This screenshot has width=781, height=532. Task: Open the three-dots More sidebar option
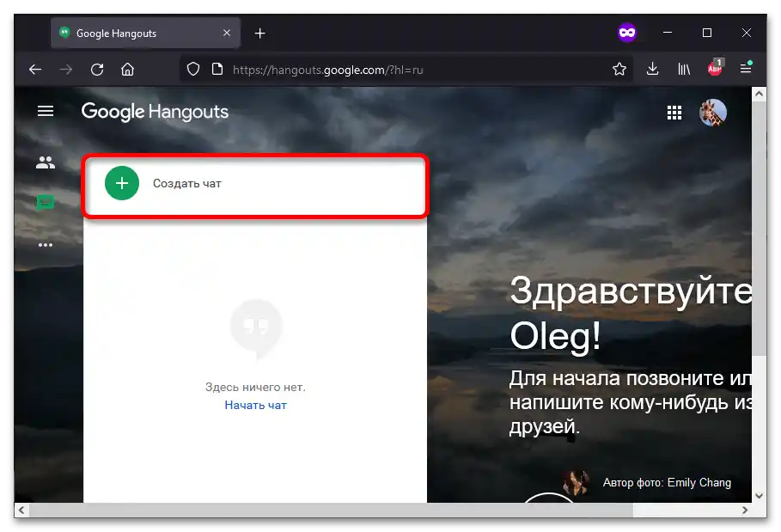point(46,245)
